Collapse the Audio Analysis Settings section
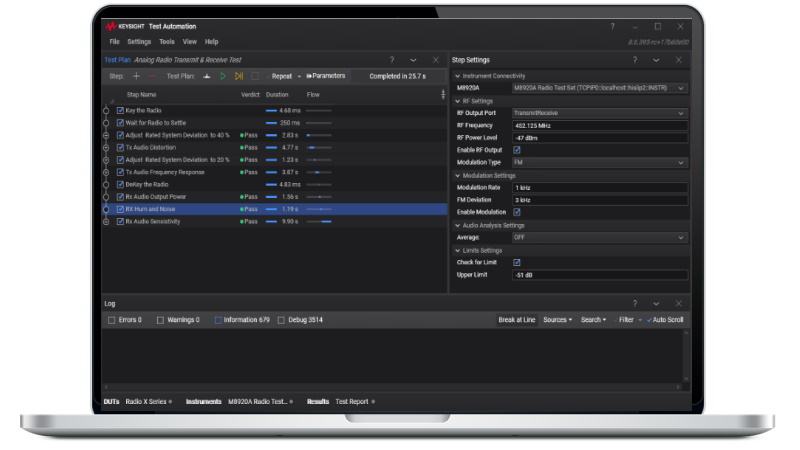 pos(458,225)
